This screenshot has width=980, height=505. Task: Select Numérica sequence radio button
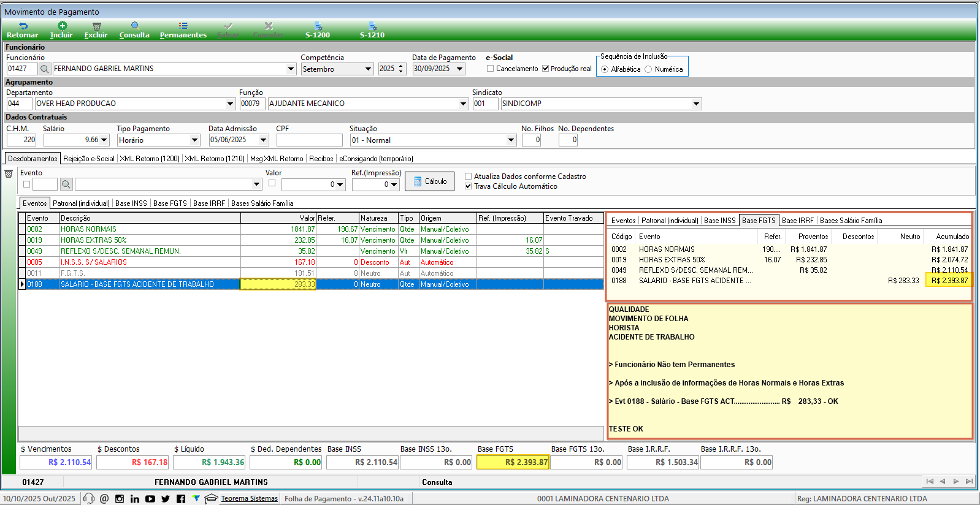pyautogui.click(x=648, y=69)
